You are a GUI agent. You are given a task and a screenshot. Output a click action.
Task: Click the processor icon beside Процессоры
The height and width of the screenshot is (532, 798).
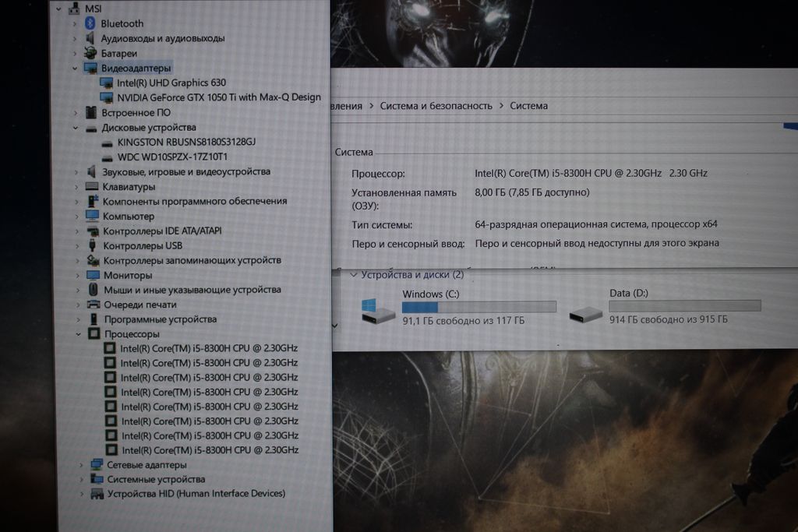[94, 333]
